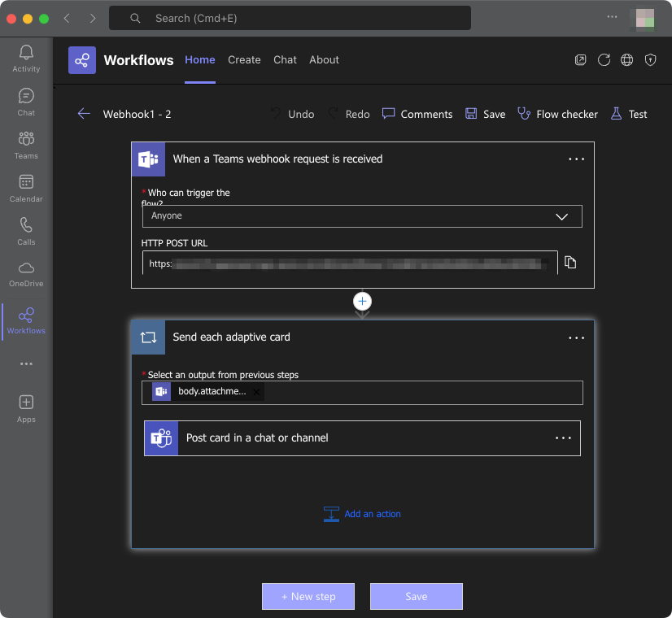Remove the body.attachme... token
Image resolution: width=672 pixels, height=618 pixels.
pos(256,392)
